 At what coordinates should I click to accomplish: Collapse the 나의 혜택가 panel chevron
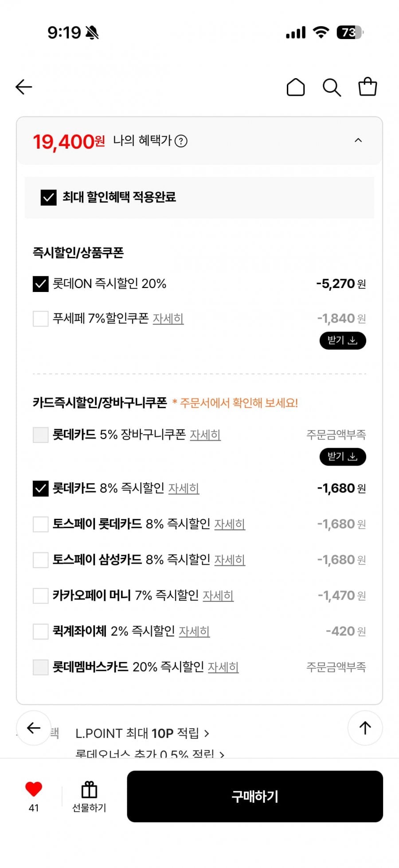358,141
